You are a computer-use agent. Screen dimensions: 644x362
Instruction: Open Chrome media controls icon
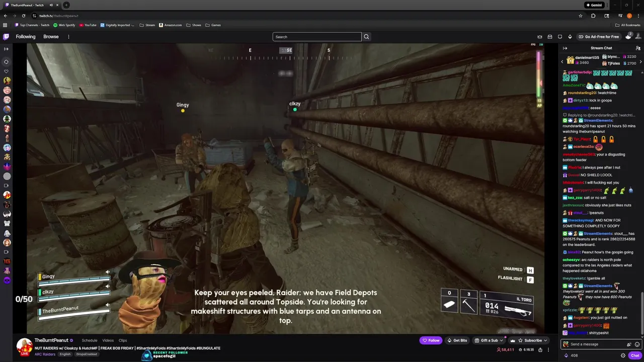coord(620,16)
